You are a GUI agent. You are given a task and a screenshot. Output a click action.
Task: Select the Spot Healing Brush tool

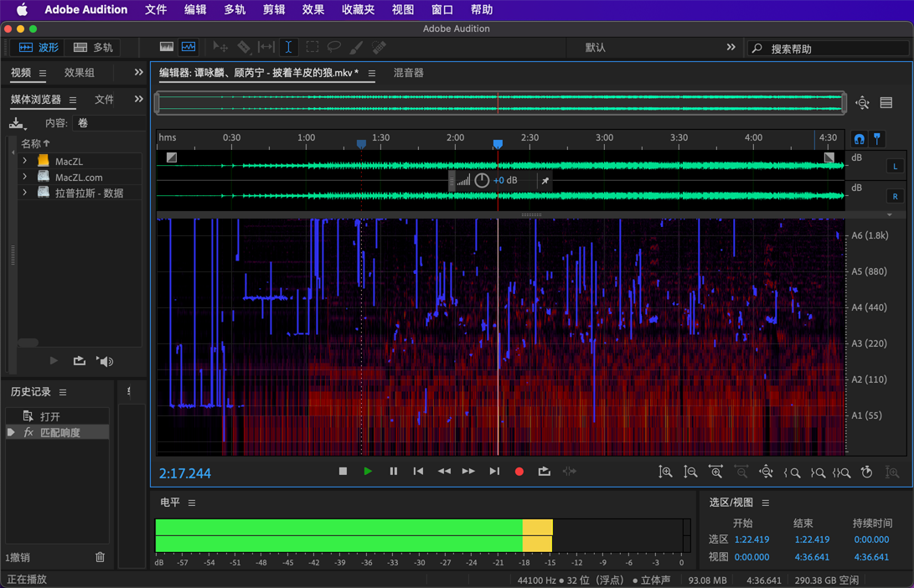[x=380, y=48]
